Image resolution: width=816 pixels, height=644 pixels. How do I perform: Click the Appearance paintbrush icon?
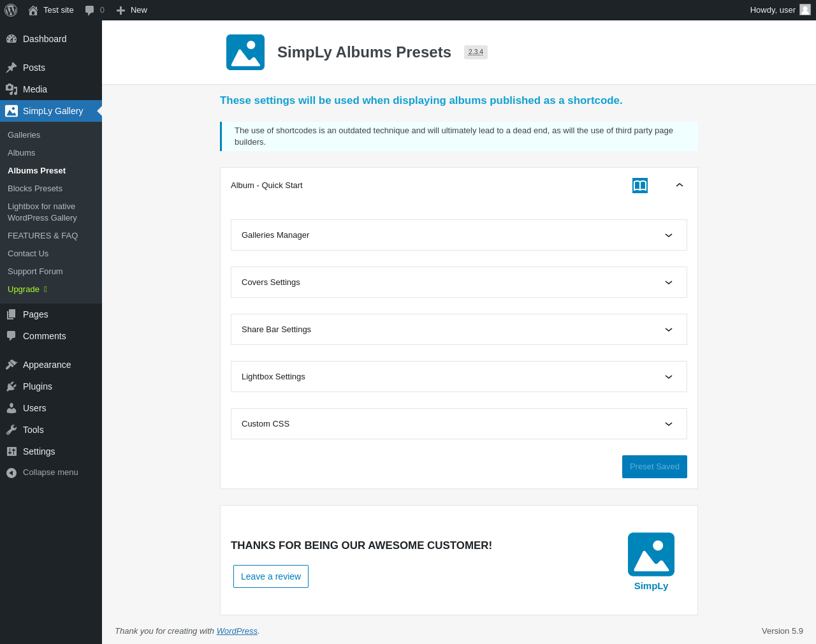11,365
